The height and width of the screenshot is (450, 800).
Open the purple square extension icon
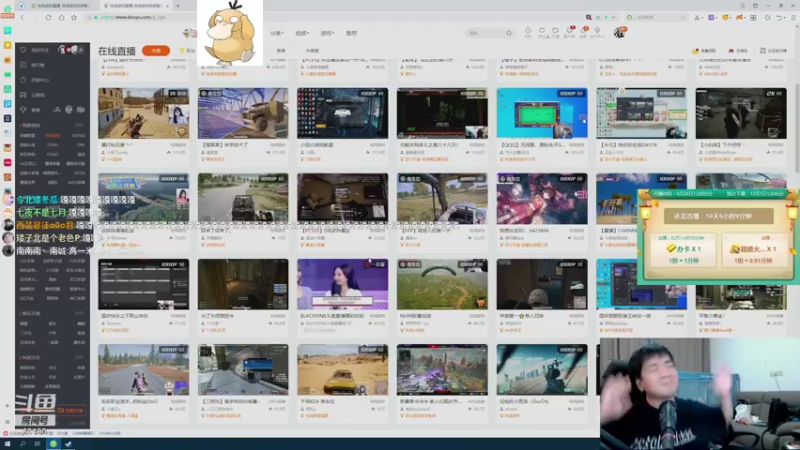coord(711,17)
